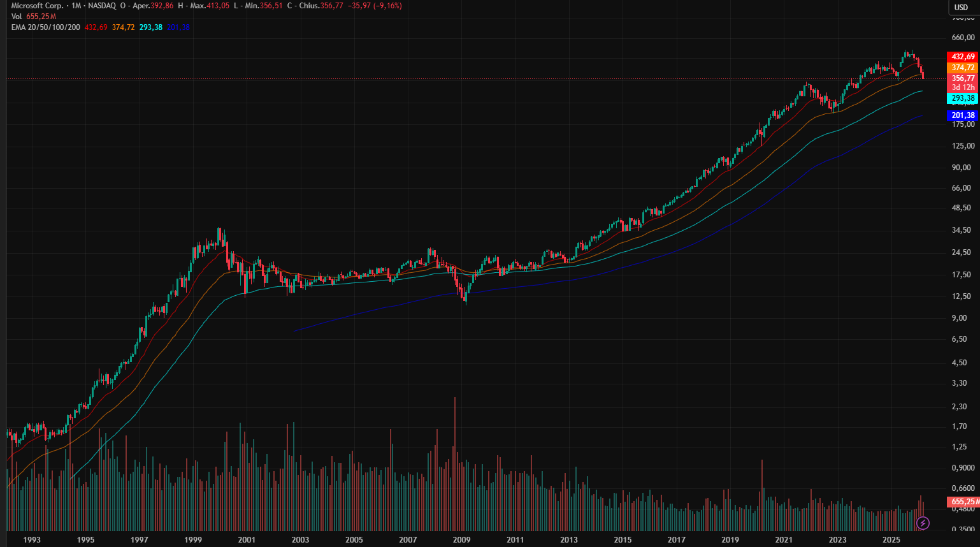This screenshot has height=547, width=980.
Task: Click the 12,50 price scale label
Action: pyautogui.click(x=962, y=296)
